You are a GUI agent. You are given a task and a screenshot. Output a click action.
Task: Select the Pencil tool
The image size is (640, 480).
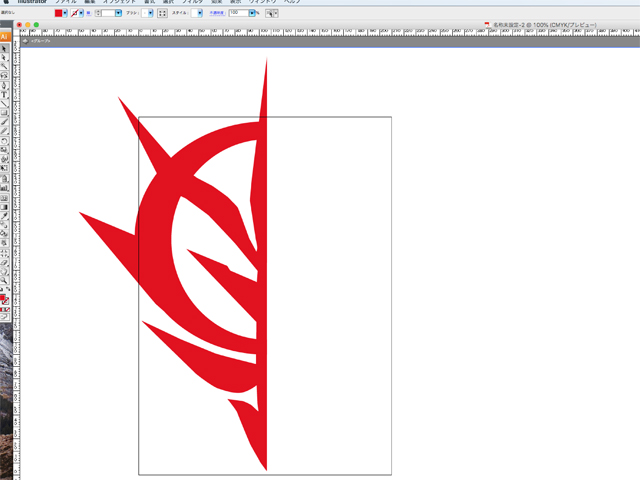[x=4, y=131]
